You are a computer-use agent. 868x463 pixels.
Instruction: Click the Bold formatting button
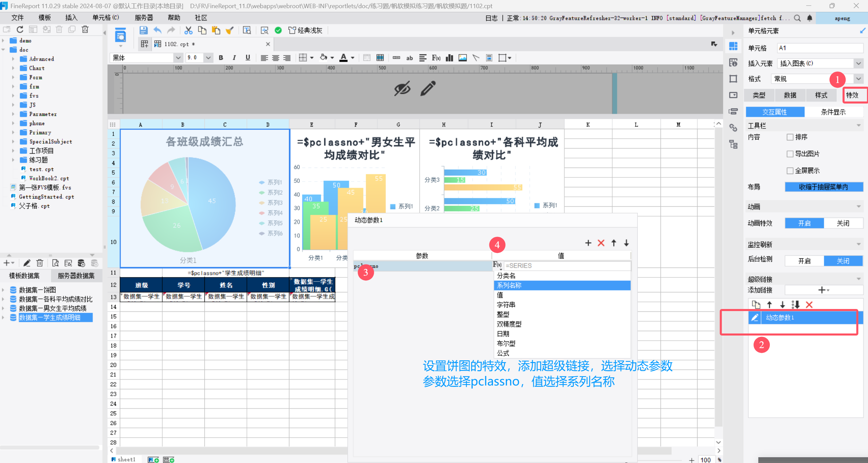[x=221, y=58]
